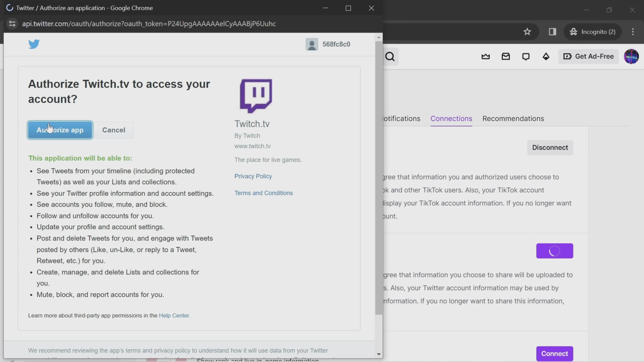This screenshot has width=644, height=362.
Task: Open Twitch Prime loot crown icon
Action: pos(486,56)
